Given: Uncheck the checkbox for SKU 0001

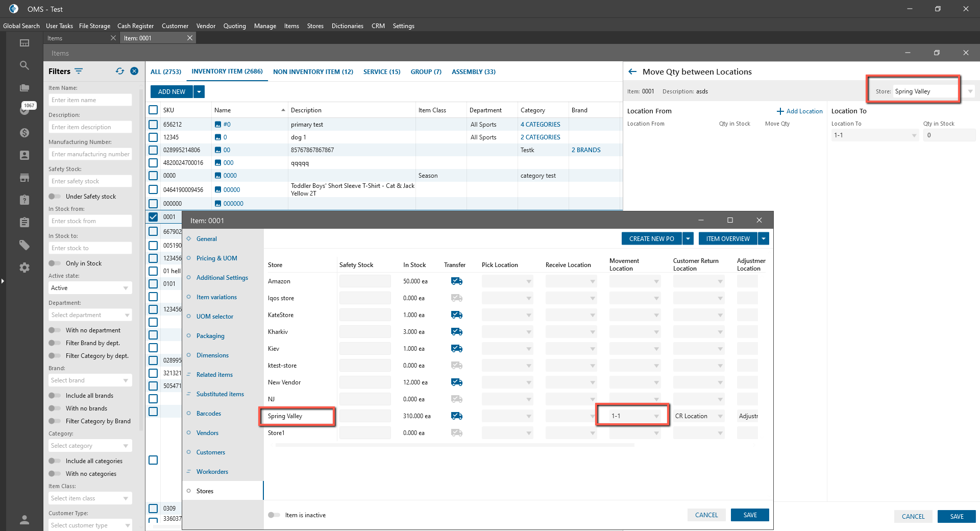Looking at the screenshot, I should click(153, 217).
